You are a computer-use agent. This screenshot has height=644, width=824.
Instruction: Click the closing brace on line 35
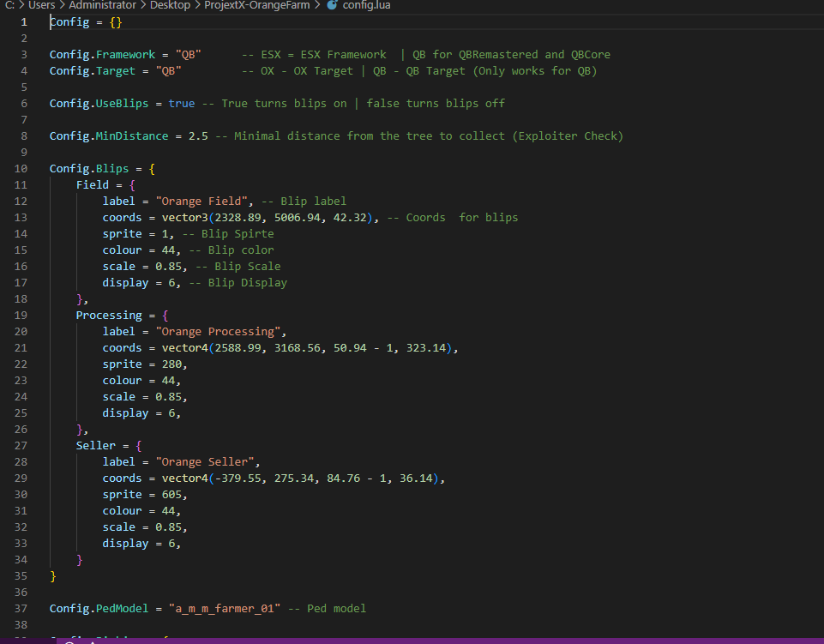point(53,576)
